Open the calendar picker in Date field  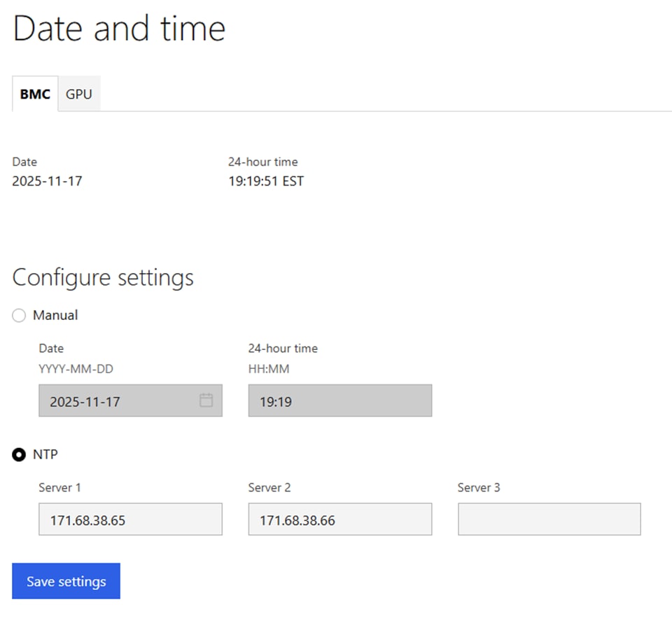click(206, 400)
